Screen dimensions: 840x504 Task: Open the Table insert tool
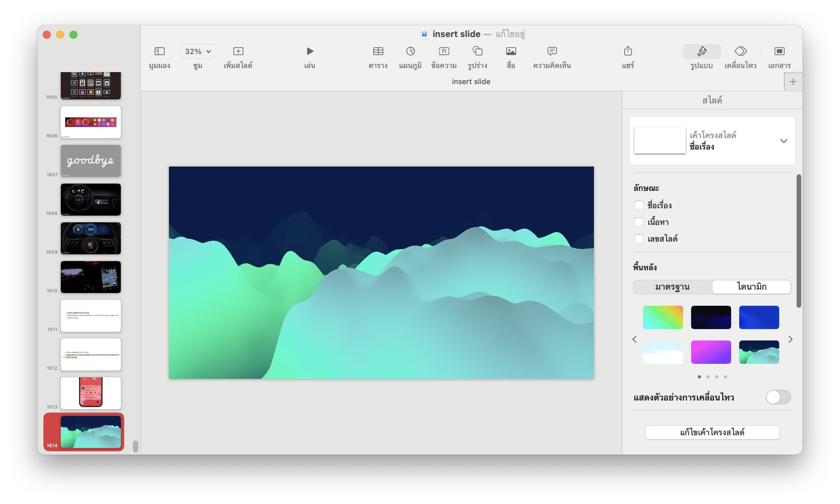pyautogui.click(x=378, y=51)
